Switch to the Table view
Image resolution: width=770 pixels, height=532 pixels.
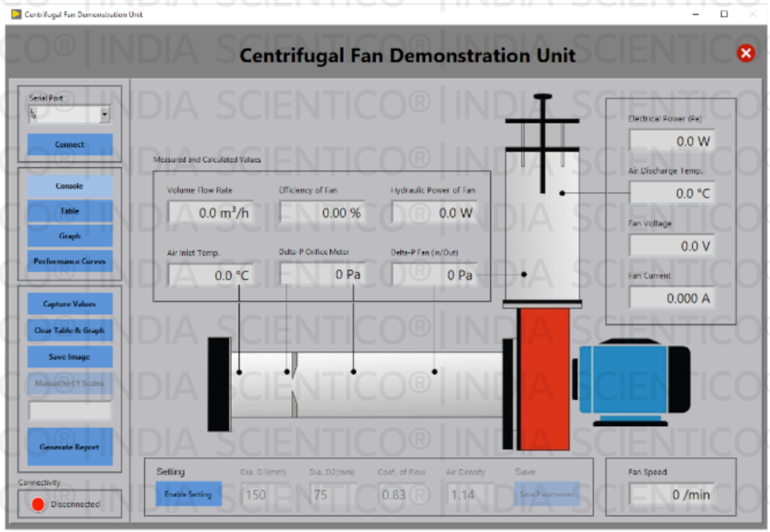(x=70, y=210)
